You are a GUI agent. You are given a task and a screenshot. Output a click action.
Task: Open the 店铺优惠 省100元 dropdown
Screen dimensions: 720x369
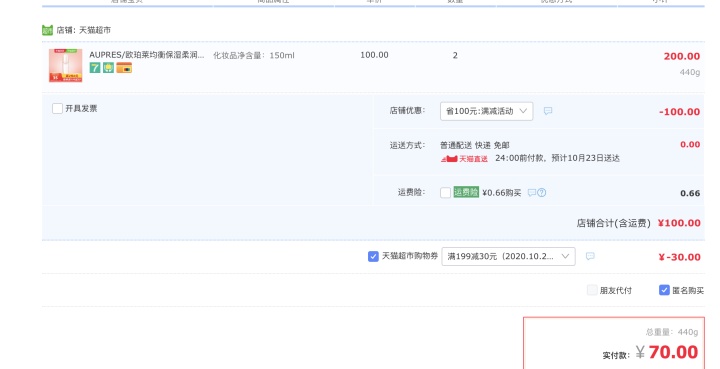[486, 111]
